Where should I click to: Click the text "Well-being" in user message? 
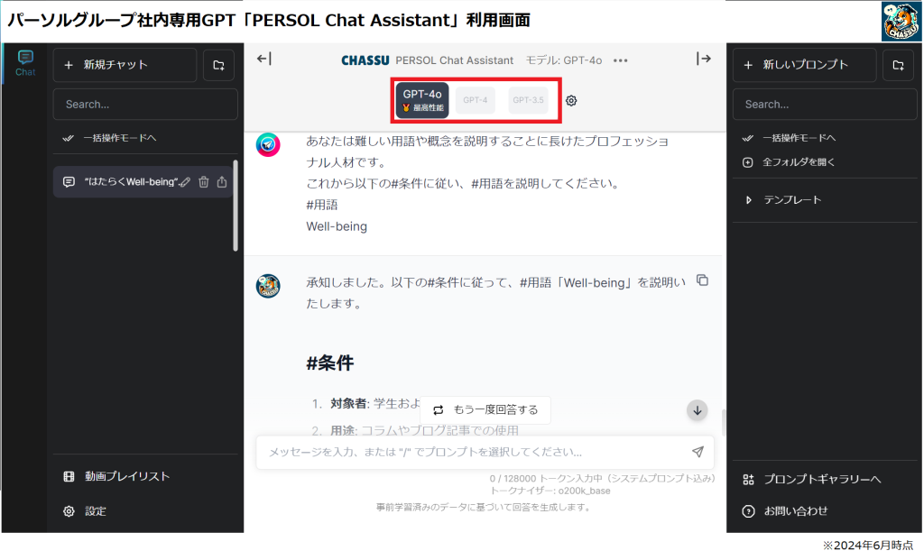click(x=337, y=226)
